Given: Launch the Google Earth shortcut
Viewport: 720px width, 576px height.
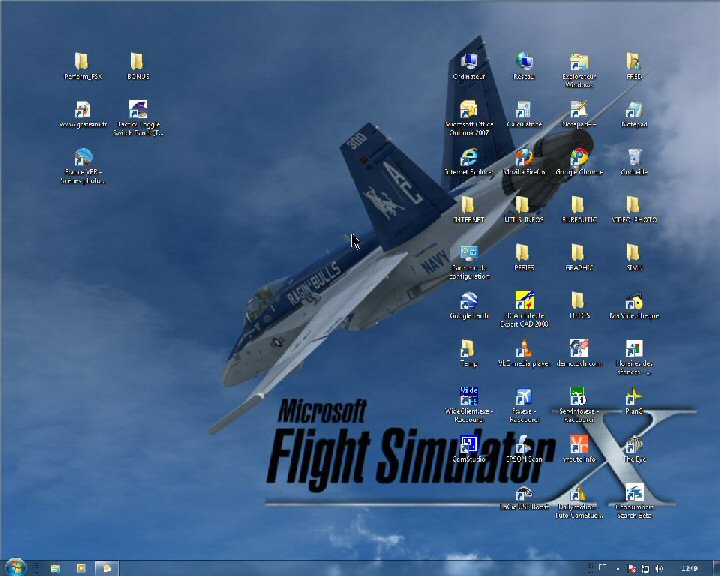Looking at the screenshot, I should point(469,305).
